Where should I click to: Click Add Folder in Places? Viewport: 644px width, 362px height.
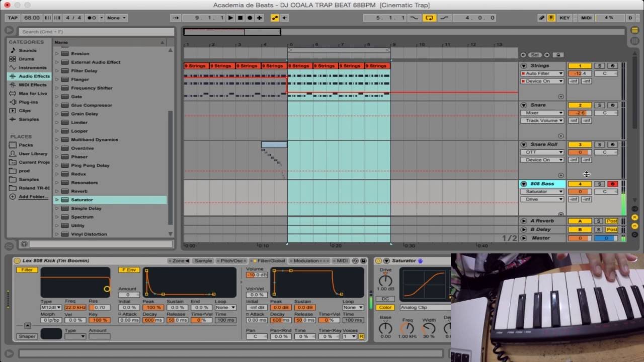[x=33, y=197]
